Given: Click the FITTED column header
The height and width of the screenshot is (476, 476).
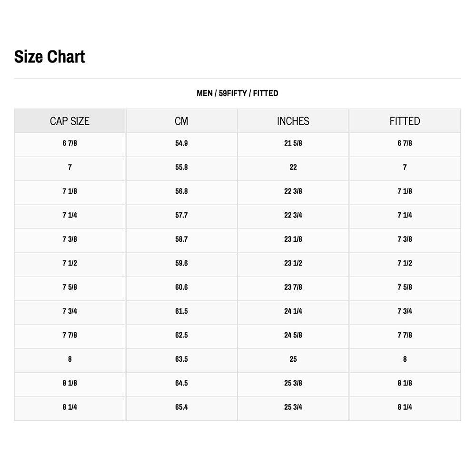Looking at the screenshot, I should pyautogui.click(x=405, y=121).
